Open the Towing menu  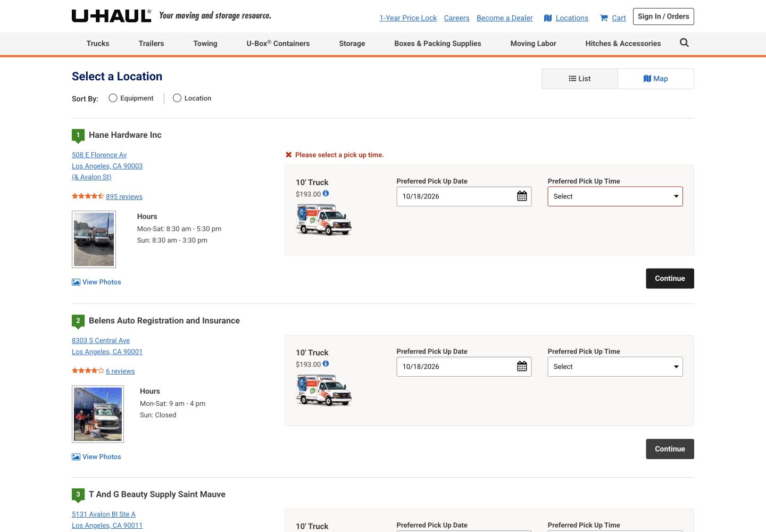[x=205, y=44]
